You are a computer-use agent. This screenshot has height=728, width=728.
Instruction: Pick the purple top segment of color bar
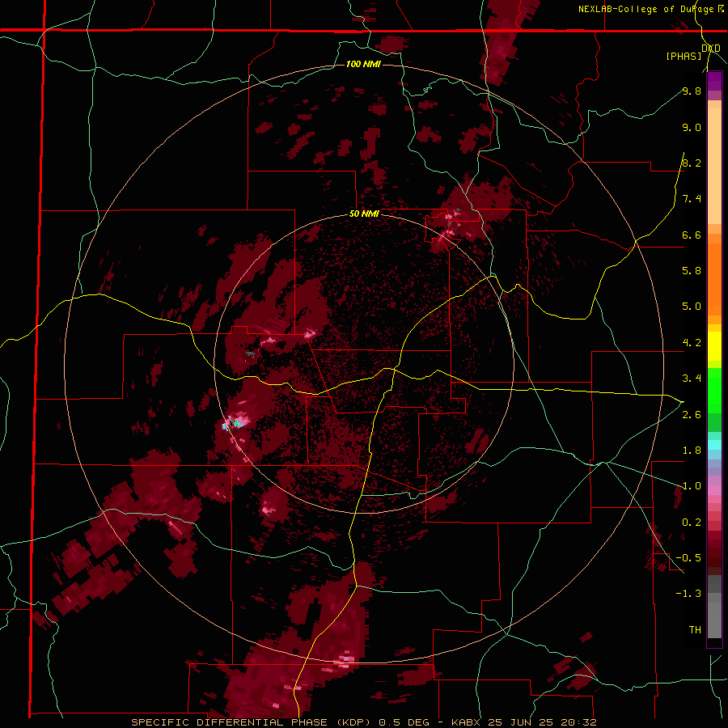pyautogui.click(x=714, y=81)
